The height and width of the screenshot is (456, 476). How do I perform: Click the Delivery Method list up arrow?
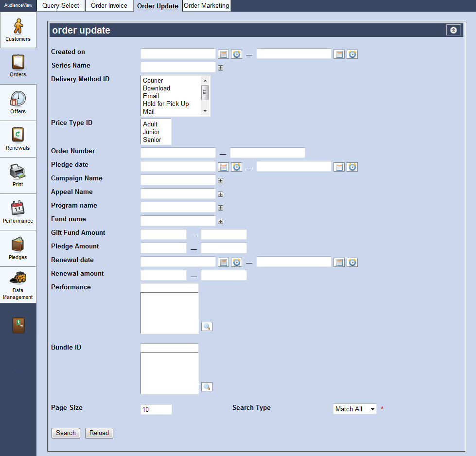(205, 80)
